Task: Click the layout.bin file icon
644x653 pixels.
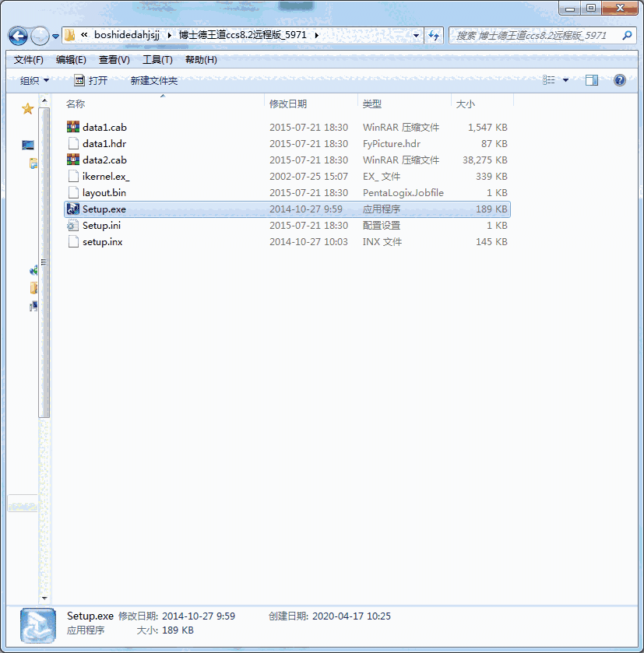Action: [73, 192]
